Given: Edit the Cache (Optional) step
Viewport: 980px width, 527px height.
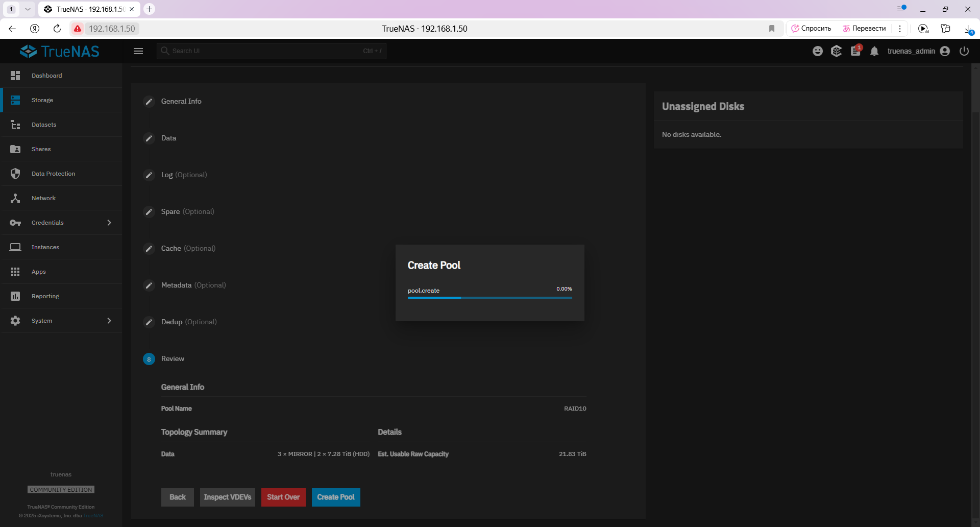Looking at the screenshot, I should click(149, 249).
